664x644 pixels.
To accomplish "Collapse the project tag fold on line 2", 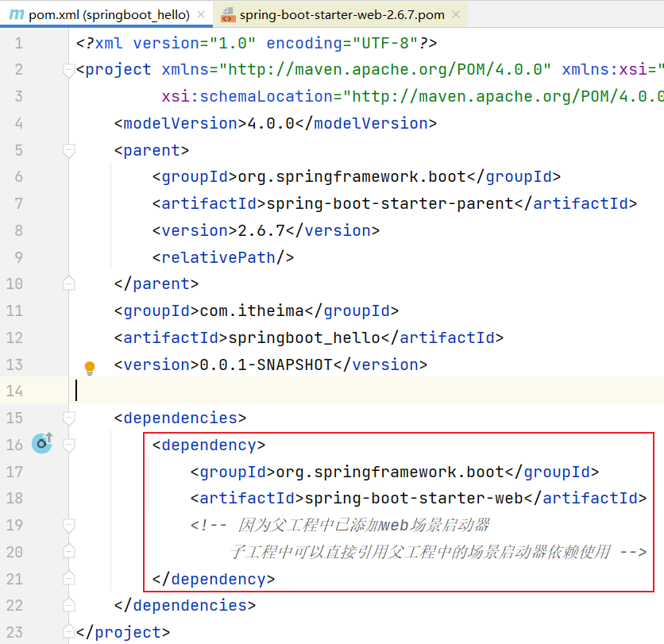I will 68,71.
